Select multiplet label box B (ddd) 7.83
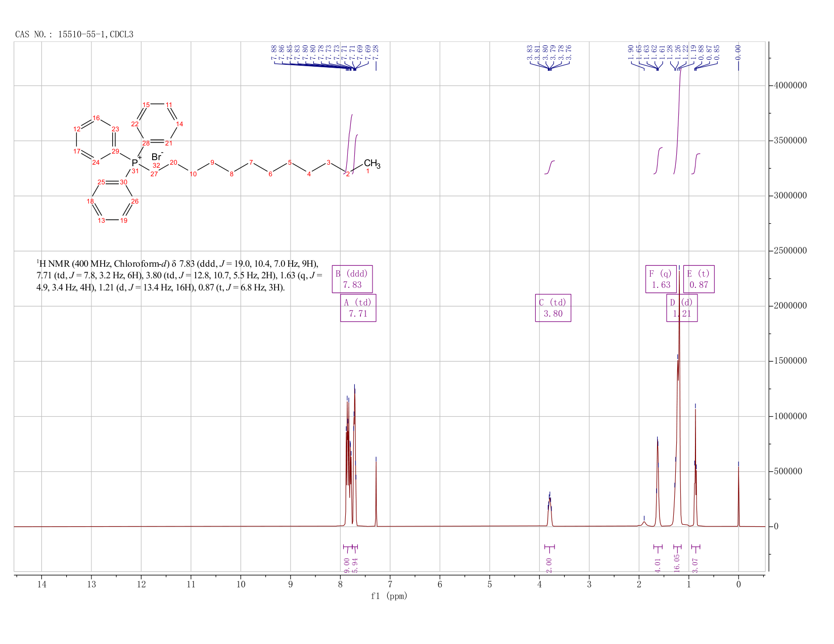 352,279
